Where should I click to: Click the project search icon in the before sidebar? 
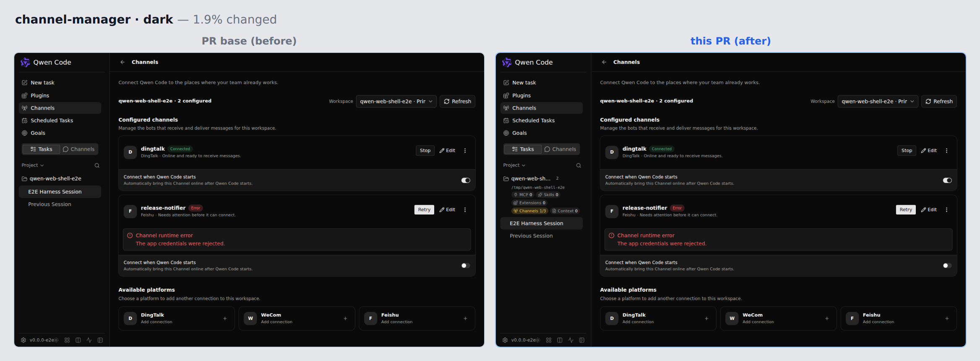click(x=97, y=165)
